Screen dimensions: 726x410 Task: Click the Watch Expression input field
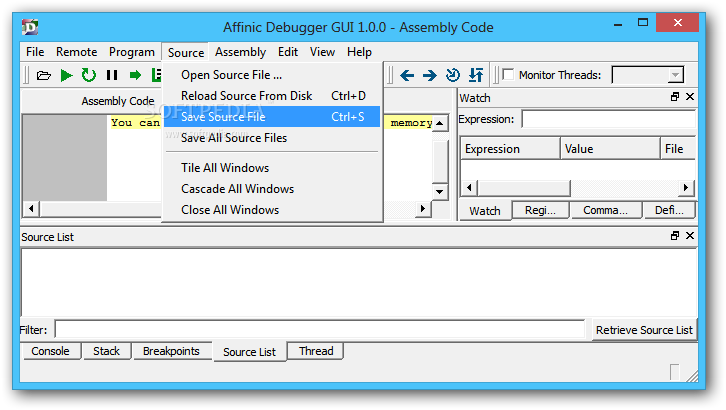tap(608, 119)
